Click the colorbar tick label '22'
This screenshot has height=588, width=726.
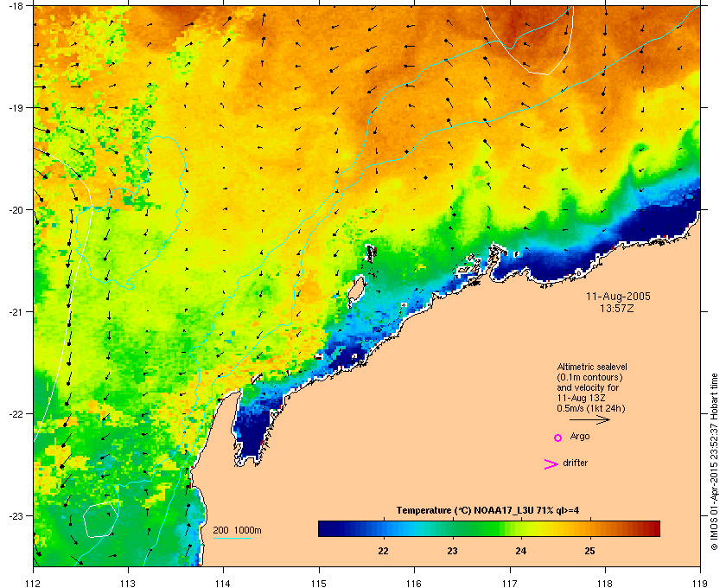383,551
